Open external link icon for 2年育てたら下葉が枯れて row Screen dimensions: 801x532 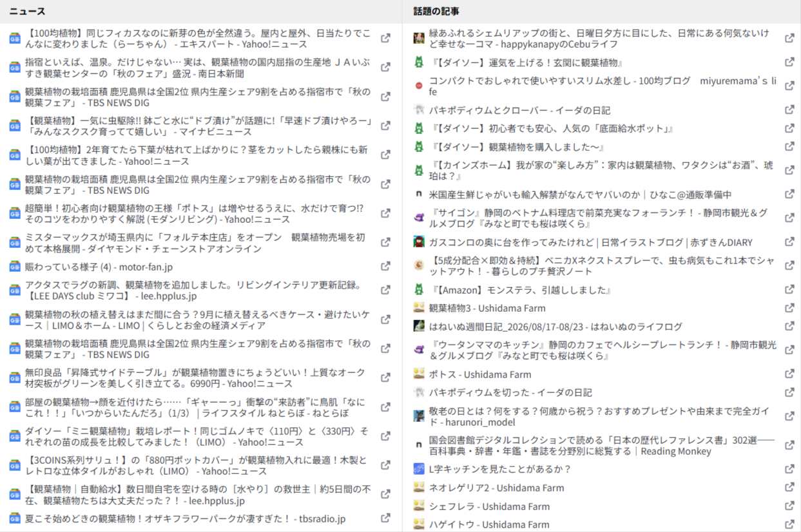pos(385,155)
